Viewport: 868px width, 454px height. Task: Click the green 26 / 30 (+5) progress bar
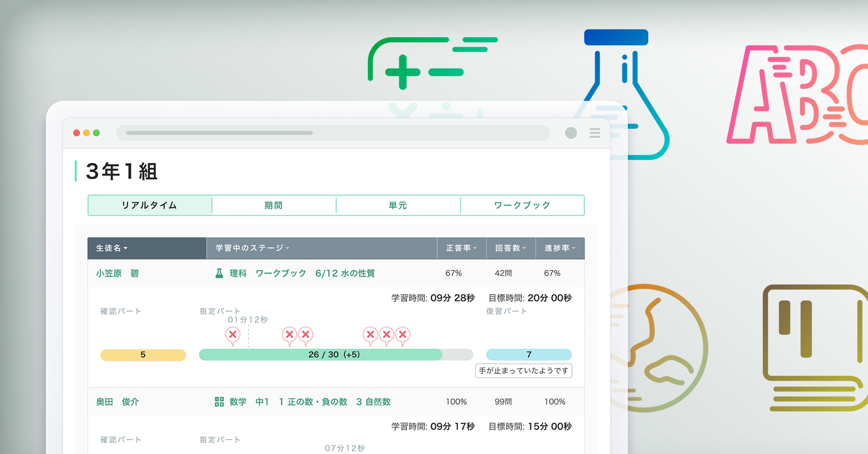336,355
